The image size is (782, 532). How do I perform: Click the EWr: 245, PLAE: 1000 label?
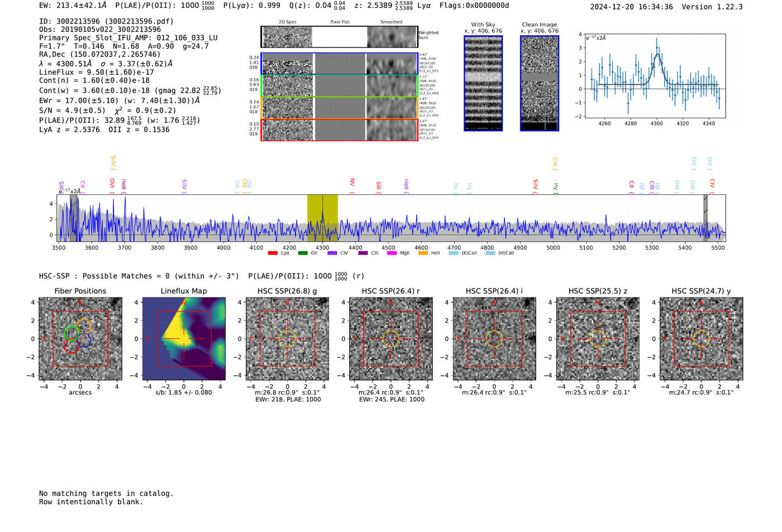pyautogui.click(x=392, y=400)
